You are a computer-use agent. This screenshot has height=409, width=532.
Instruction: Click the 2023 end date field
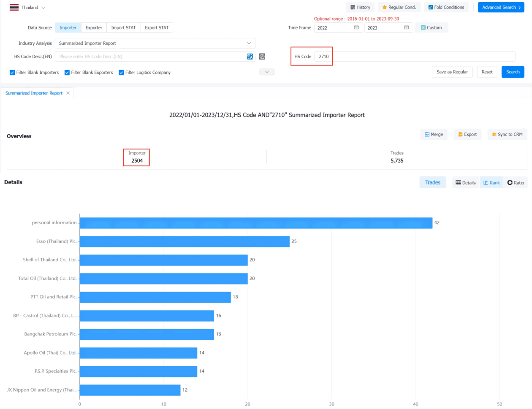pyautogui.click(x=388, y=28)
